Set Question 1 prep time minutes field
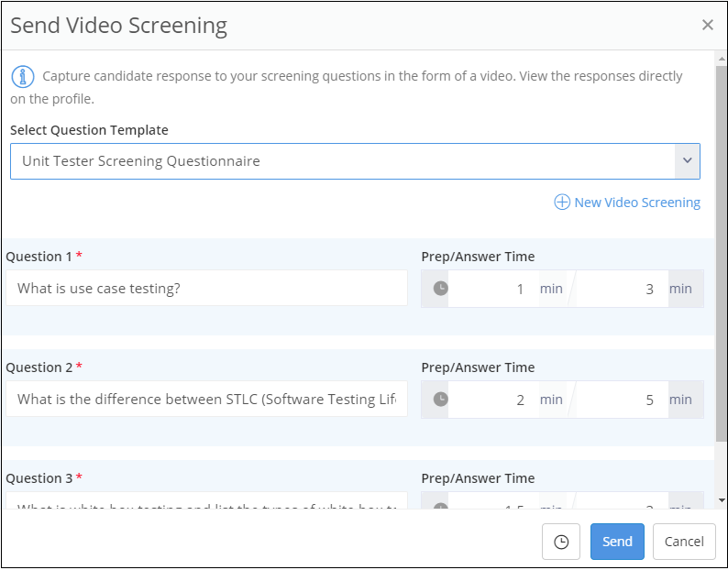The width and height of the screenshot is (728, 570). (491, 289)
